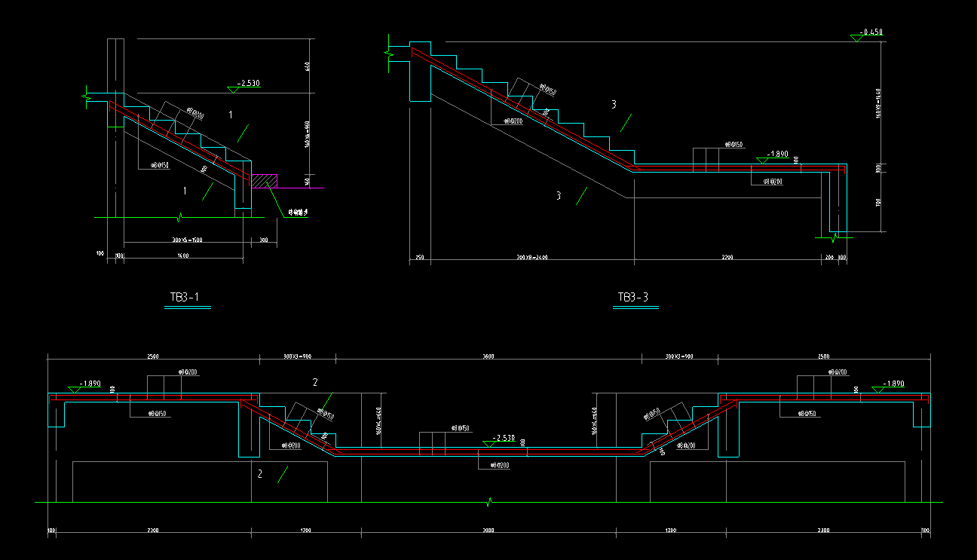
Task: Click the φ8@150 rebar label left of the TB3-1 stair
Action: coord(159,164)
